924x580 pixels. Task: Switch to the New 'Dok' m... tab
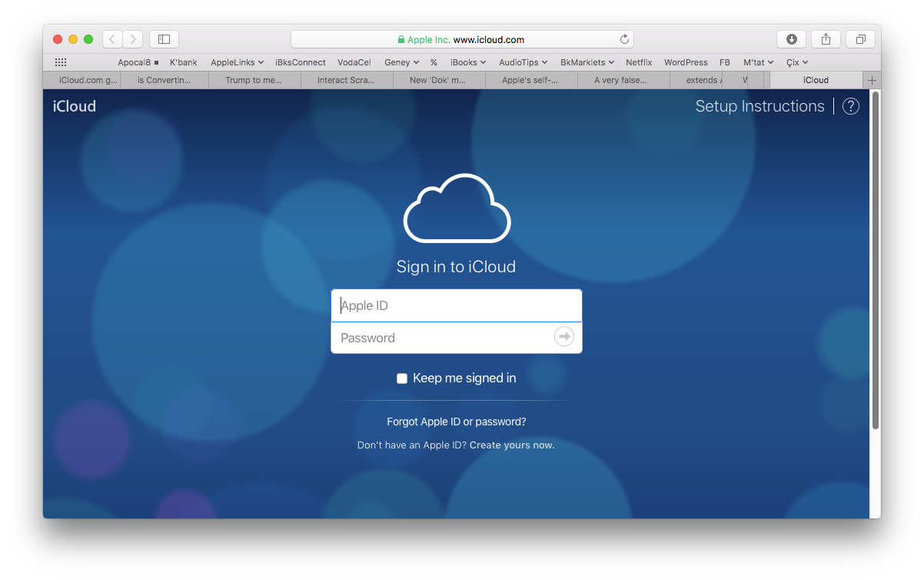click(439, 80)
